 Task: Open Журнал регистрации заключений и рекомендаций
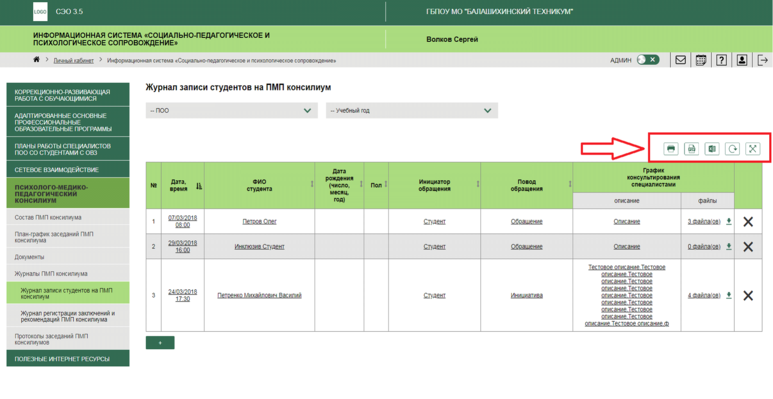(68, 316)
